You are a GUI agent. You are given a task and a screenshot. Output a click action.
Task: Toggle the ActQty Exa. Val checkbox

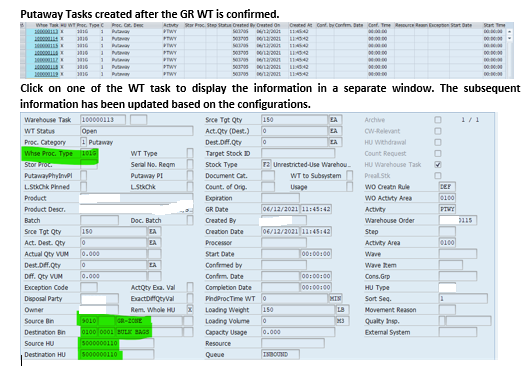click(190, 287)
